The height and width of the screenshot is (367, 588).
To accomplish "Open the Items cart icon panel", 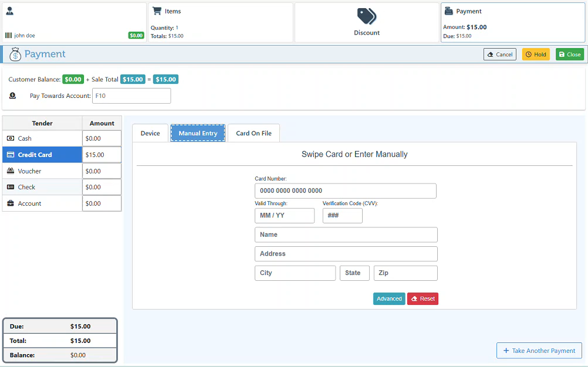I will 157,11.
